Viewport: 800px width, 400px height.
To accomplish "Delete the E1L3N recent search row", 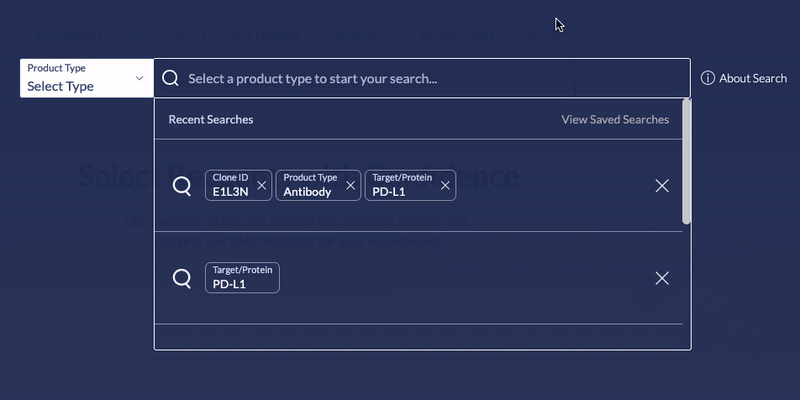I will pyautogui.click(x=662, y=186).
